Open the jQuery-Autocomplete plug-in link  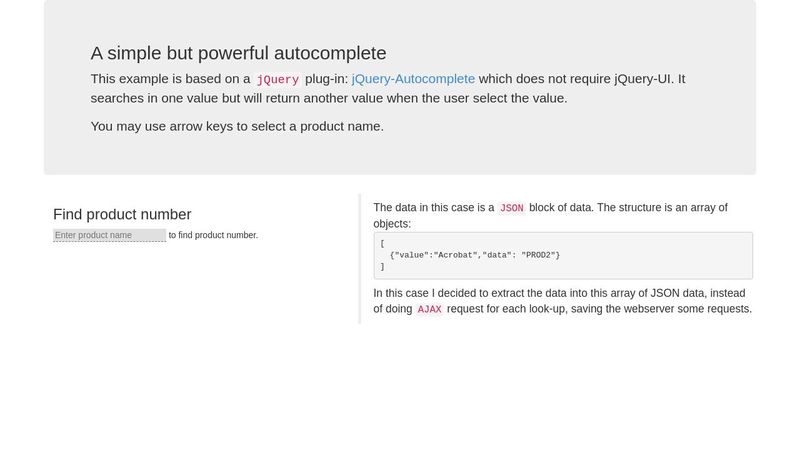(413, 79)
